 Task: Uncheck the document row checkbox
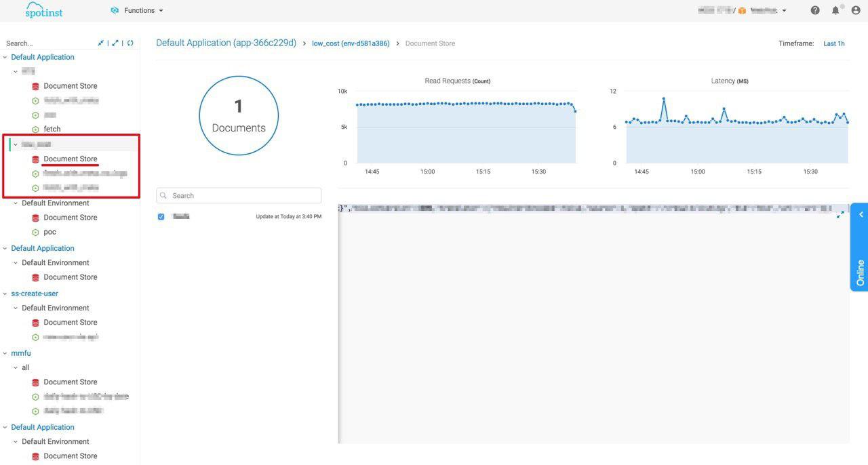161,216
